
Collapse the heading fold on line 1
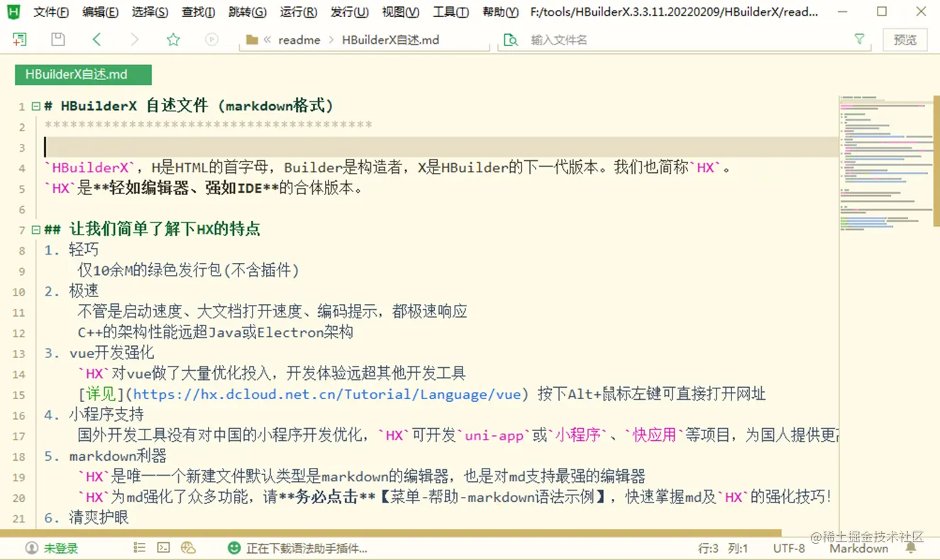35,106
